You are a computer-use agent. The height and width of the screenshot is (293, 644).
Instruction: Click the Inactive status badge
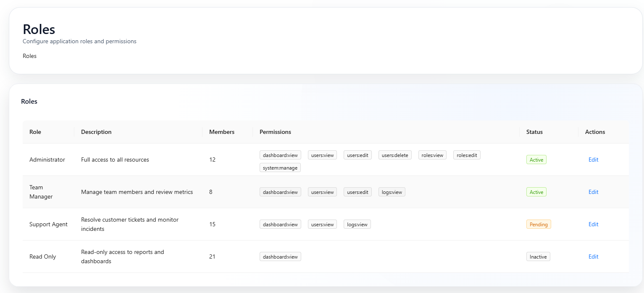point(538,256)
